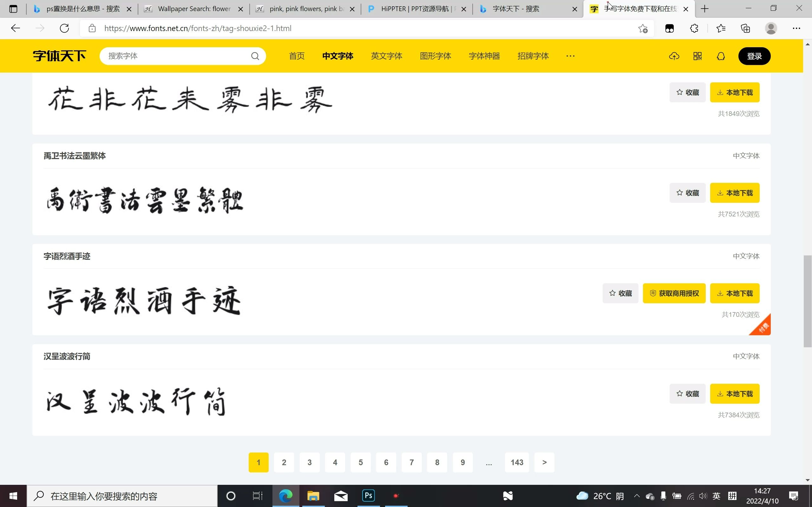Open browser Settings and more menu

(x=796, y=29)
